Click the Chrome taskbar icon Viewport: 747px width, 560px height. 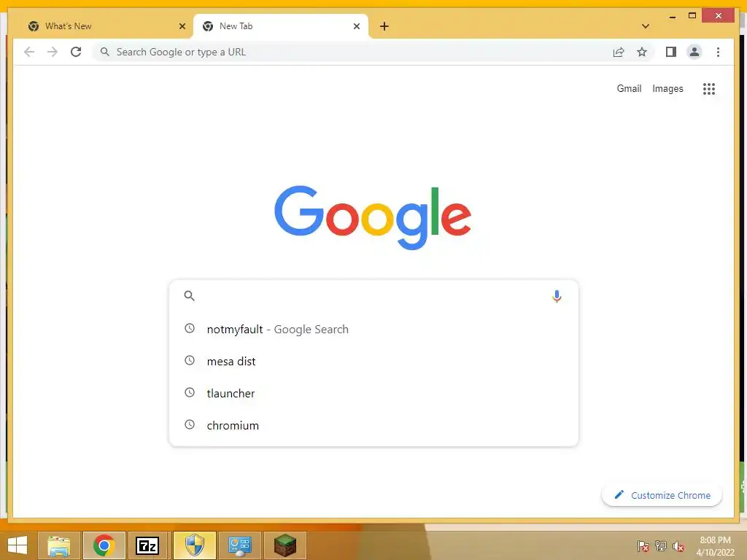pyautogui.click(x=104, y=545)
